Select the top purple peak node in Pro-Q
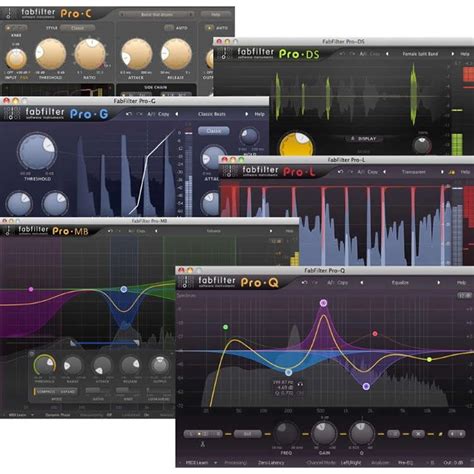This screenshot has height=474, width=474. click(323, 303)
